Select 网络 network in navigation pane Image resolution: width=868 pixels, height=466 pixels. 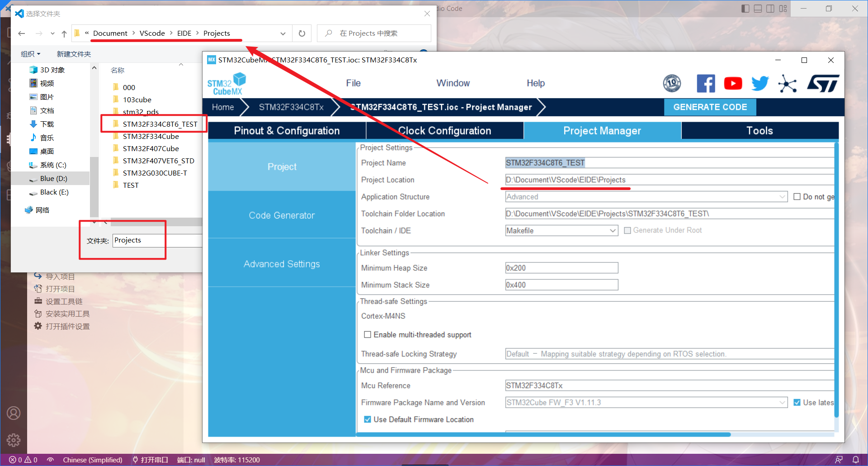pos(42,210)
